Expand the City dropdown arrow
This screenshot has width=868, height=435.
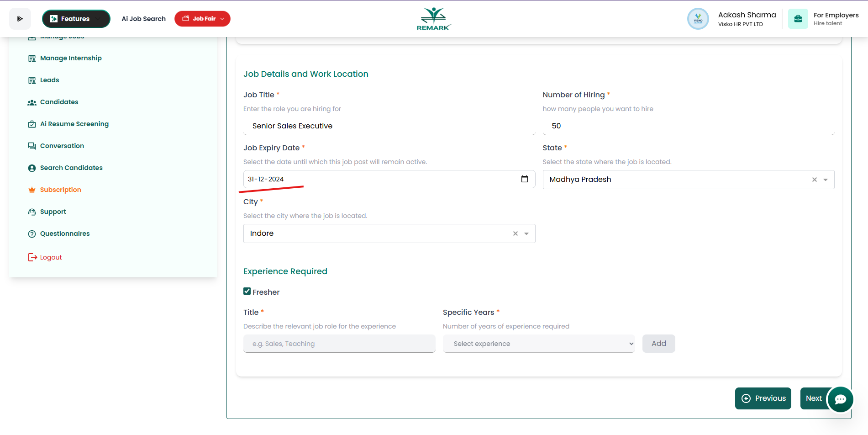(x=526, y=233)
